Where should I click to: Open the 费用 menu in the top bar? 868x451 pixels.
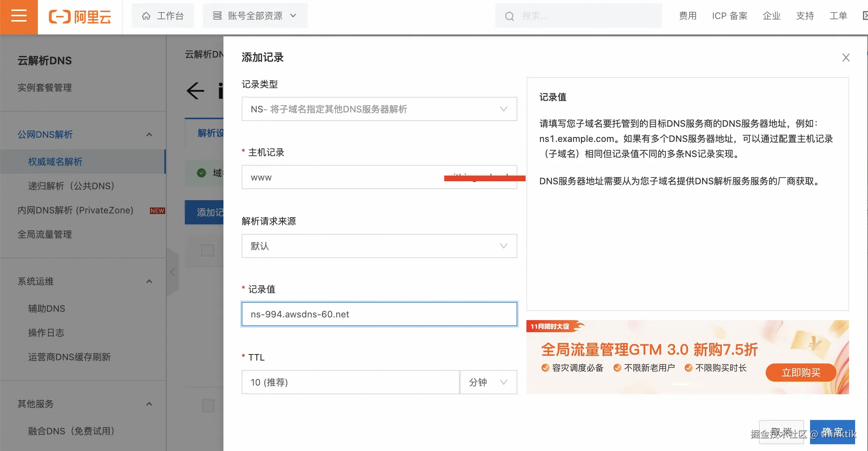click(688, 16)
